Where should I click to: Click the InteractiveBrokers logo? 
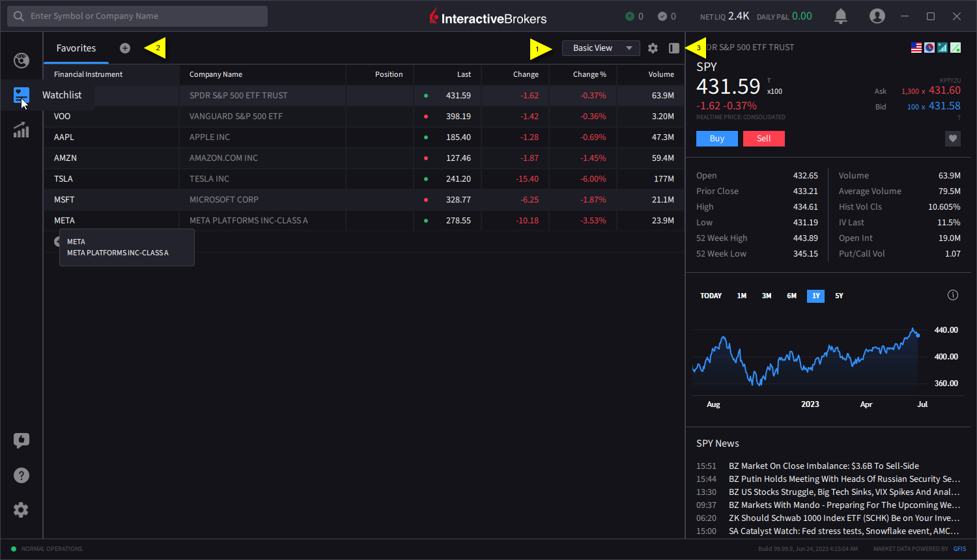pos(488,17)
